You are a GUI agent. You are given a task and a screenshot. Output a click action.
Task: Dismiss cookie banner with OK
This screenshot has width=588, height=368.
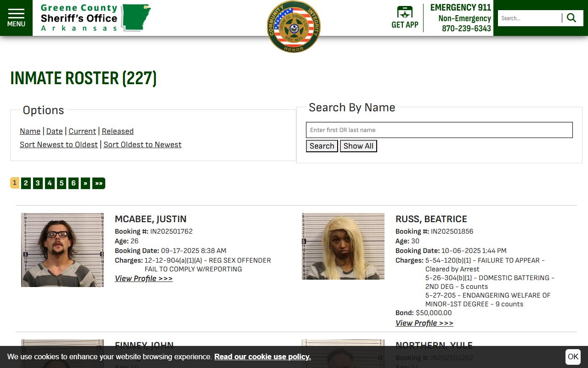(573, 356)
